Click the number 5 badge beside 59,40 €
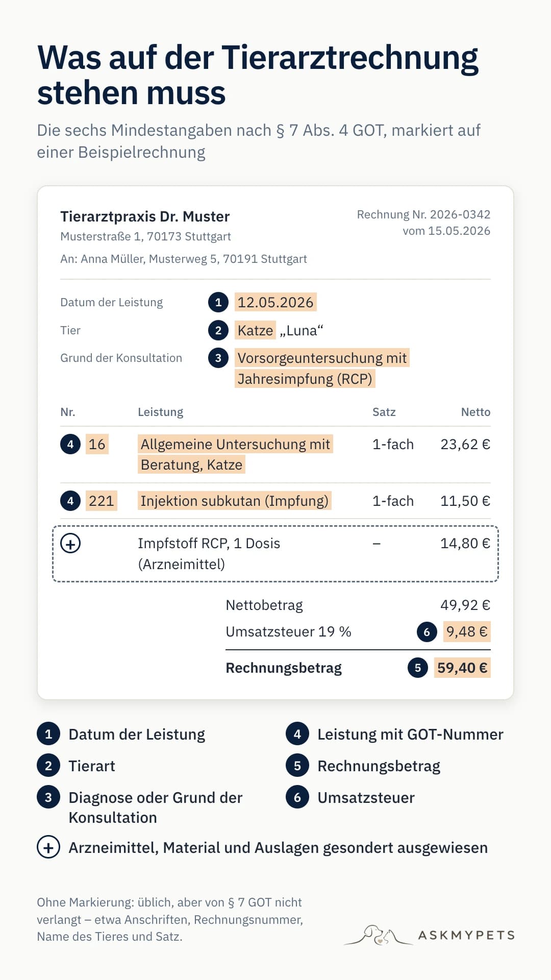This screenshot has width=551, height=980. click(418, 668)
